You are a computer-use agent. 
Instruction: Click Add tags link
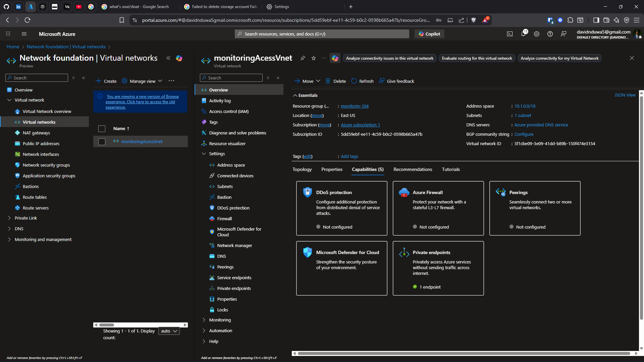[x=350, y=156]
